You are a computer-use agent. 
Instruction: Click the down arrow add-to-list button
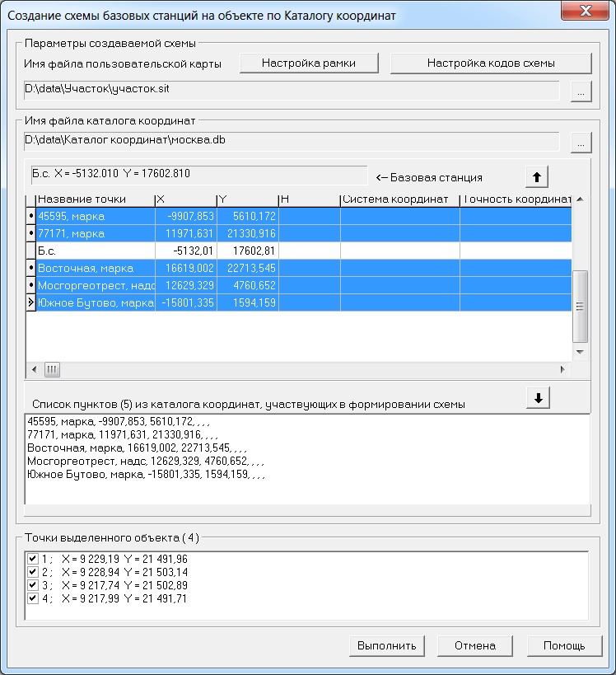[537, 398]
